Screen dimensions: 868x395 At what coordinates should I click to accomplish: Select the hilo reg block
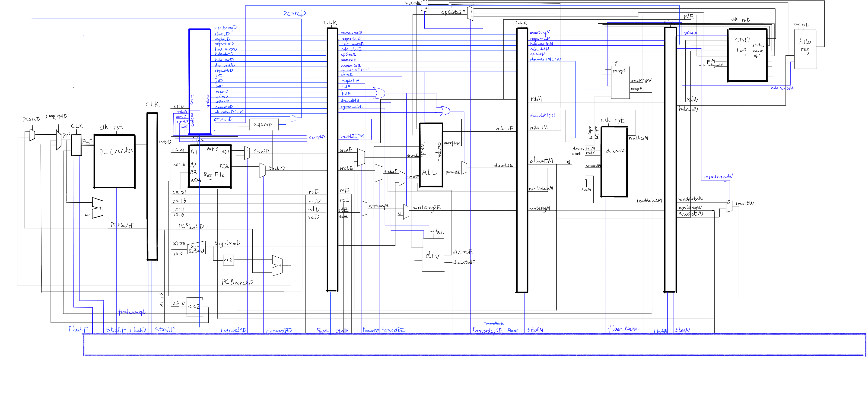(x=805, y=49)
